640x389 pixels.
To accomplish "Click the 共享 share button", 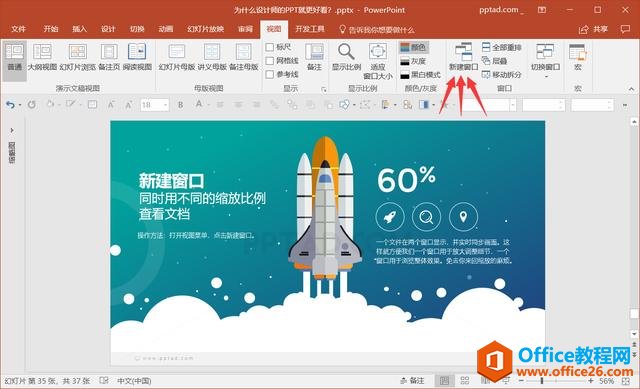I will coord(594,29).
